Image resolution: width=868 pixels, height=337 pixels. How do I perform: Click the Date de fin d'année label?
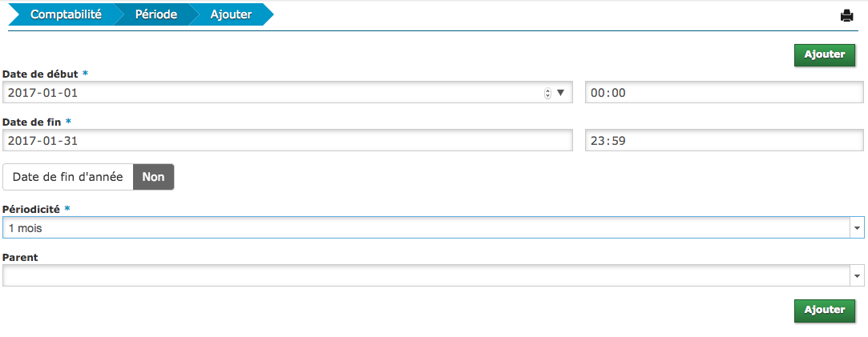pyautogui.click(x=68, y=177)
